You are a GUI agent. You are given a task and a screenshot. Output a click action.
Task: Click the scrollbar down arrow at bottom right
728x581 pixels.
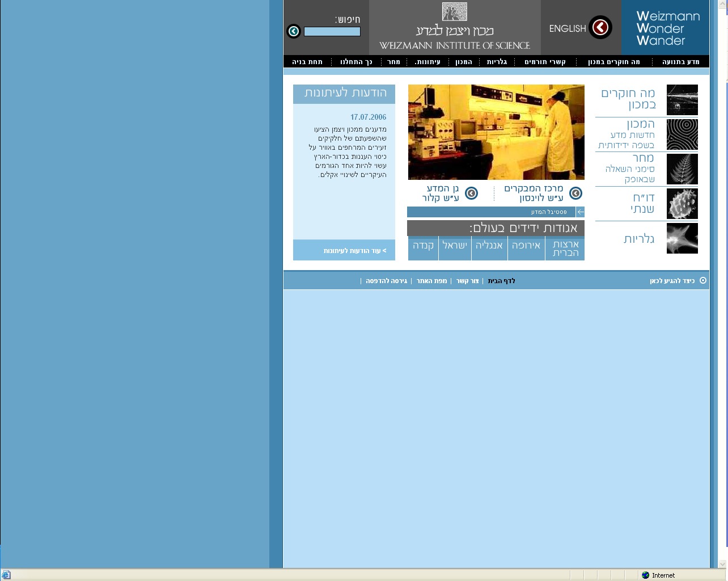tap(722, 564)
